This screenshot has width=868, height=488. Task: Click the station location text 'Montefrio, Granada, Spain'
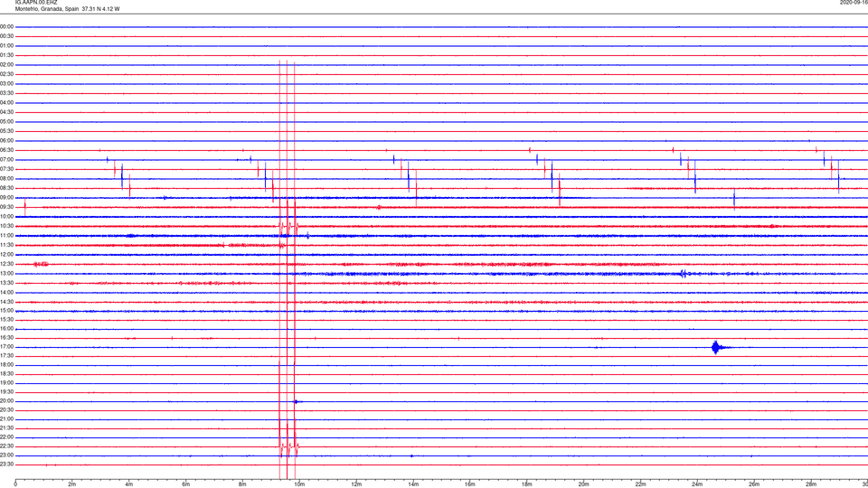47,9
